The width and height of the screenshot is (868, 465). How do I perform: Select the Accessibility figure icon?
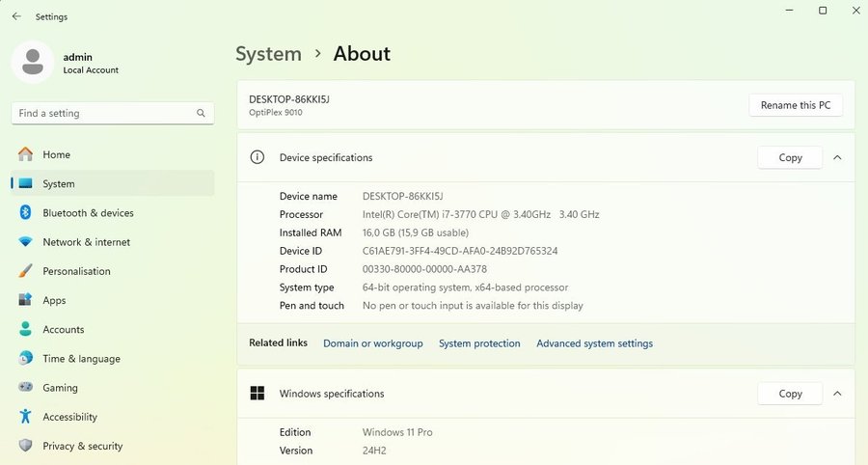pyautogui.click(x=25, y=417)
